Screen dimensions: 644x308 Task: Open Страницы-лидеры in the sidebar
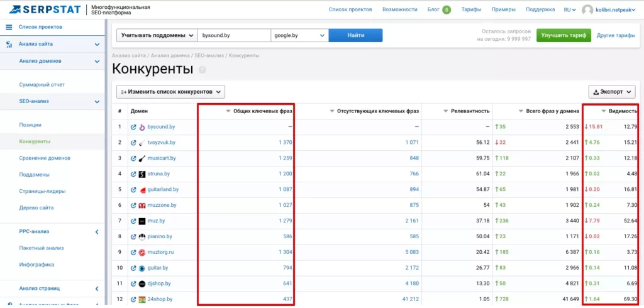click(x=42, y=191)
